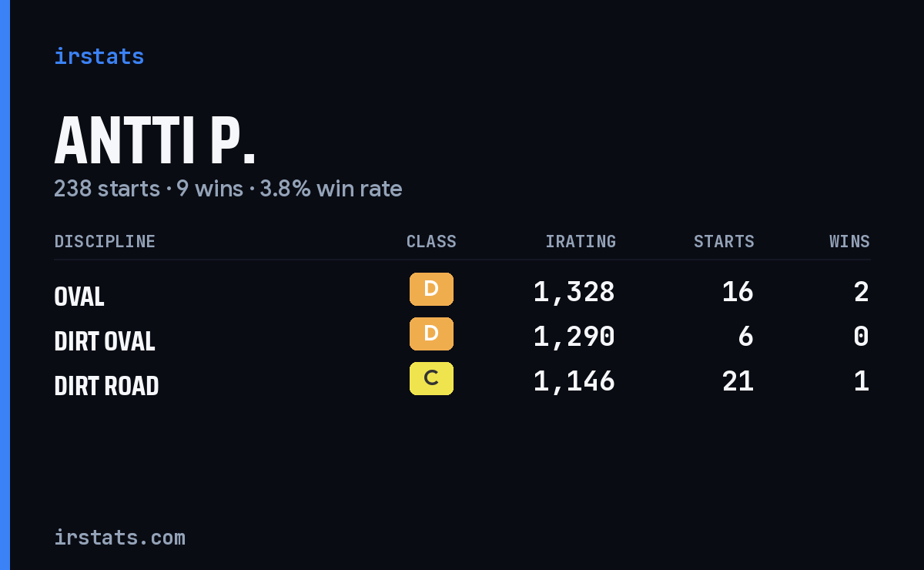924x570 pixels.
Task: Click the 1,146 iRating value
Action: click(574, 381)
